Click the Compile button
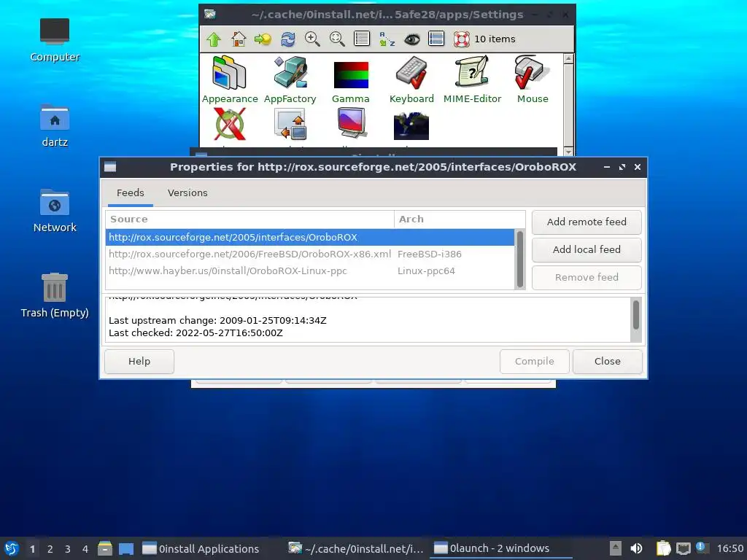 pyautogui.click(x=535, y=362)
